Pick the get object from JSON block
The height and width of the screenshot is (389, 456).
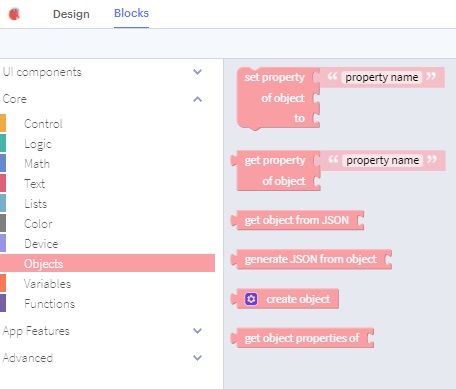pyautogui.click(x=297, y=220)
